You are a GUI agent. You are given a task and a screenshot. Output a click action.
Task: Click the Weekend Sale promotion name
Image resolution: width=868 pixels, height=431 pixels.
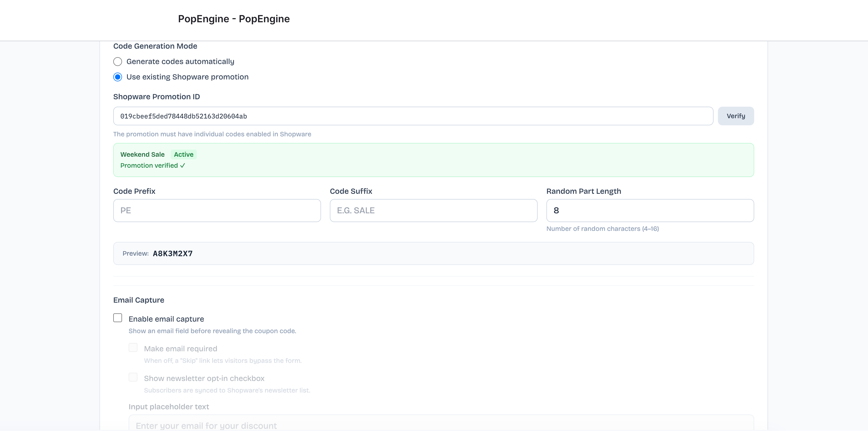[x=142, y=154]
